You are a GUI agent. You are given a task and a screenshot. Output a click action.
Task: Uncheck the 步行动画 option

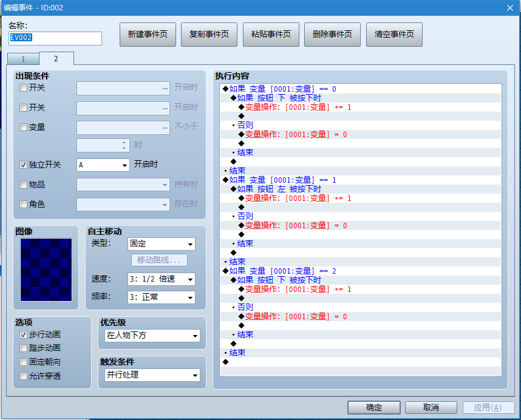(23, 334)
